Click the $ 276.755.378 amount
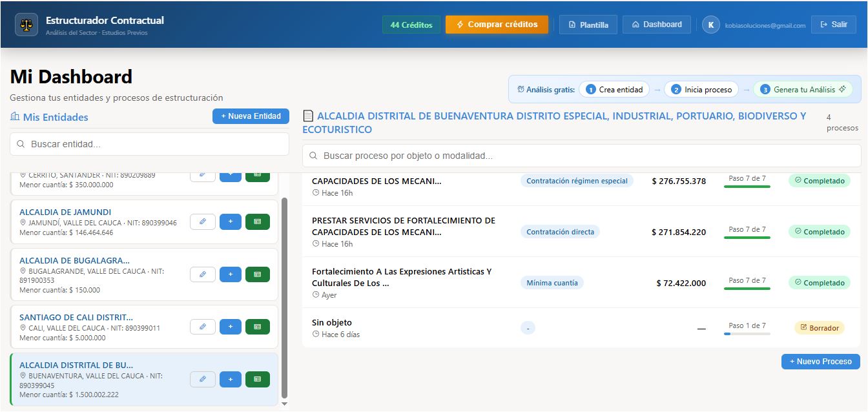The width and height of the screenshot is (868, 412). (679, 181)
